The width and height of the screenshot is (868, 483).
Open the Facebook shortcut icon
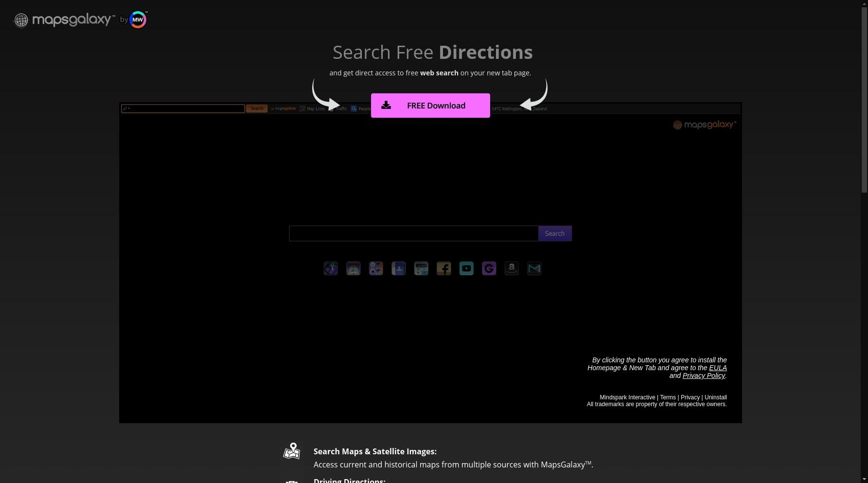tap(443, 268)
